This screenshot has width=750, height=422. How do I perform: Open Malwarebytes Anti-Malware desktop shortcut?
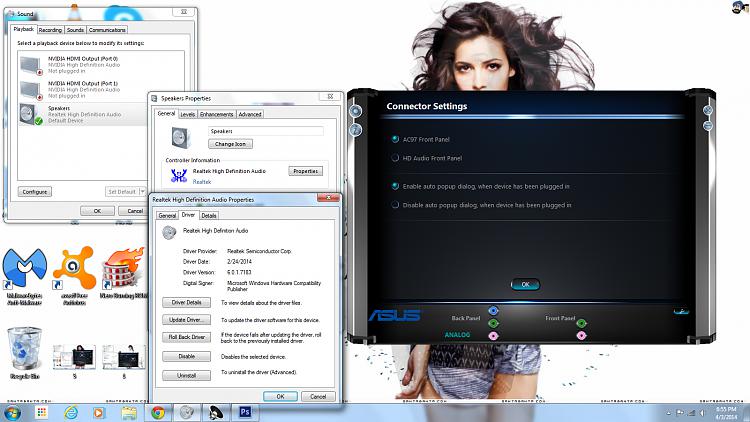(x=24, y=275)
